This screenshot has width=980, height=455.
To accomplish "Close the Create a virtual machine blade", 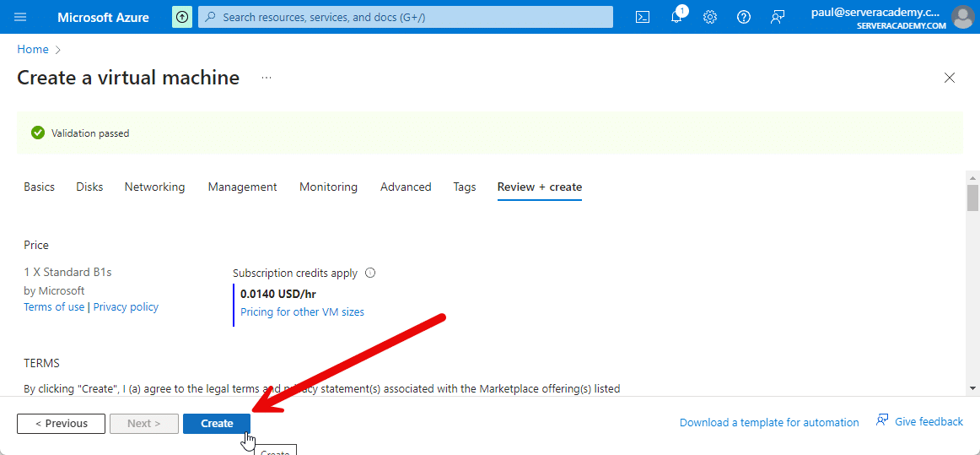I will (x=950, y=78).
